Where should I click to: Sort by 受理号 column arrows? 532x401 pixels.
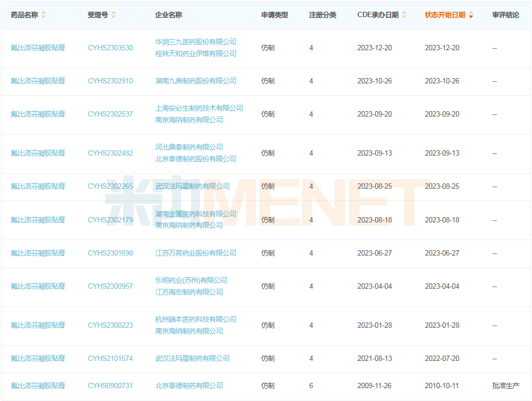(x=114, y=15)
